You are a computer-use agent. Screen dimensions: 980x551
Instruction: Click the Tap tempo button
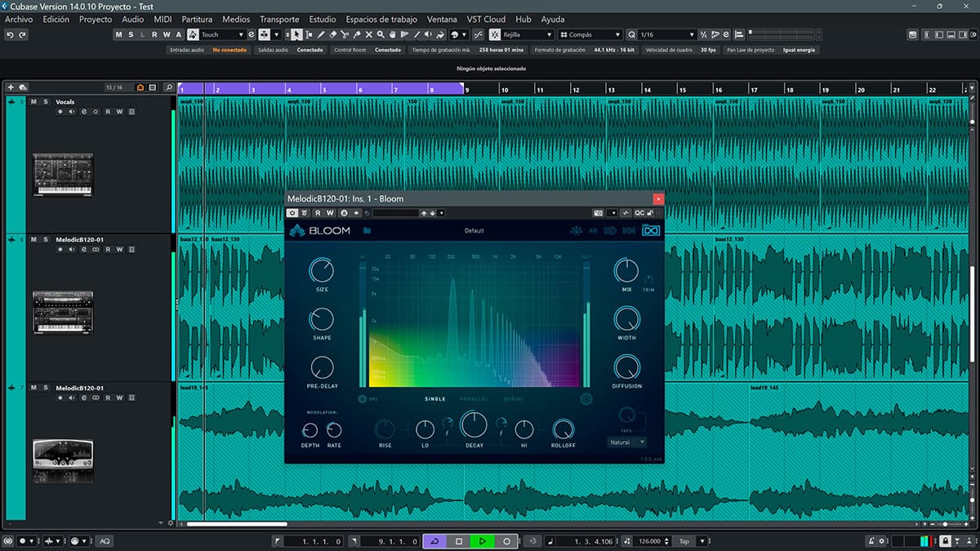point(684,541)
